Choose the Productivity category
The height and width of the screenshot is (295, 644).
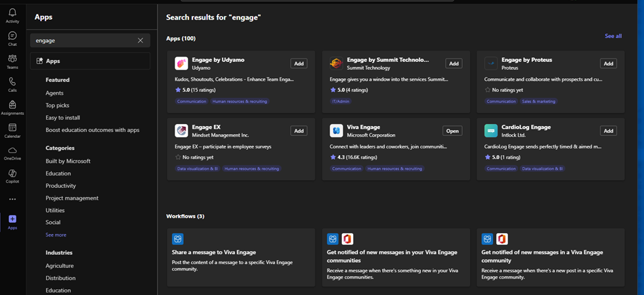[x=61, y=186]
